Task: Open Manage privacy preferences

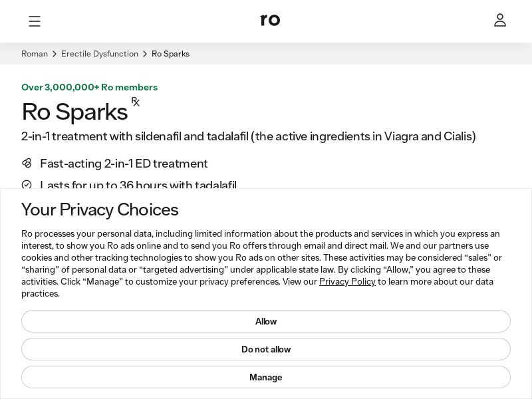Action: 266,377
